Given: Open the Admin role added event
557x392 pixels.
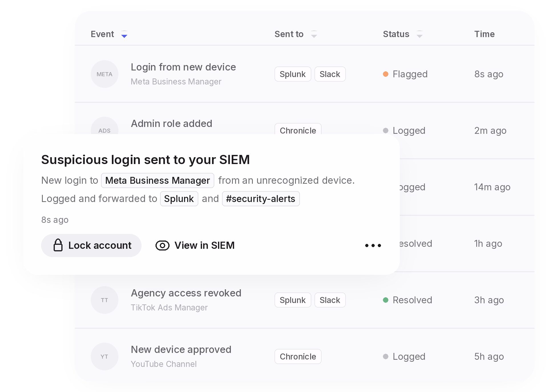Looking at the screenshot, I should point(171,124).
